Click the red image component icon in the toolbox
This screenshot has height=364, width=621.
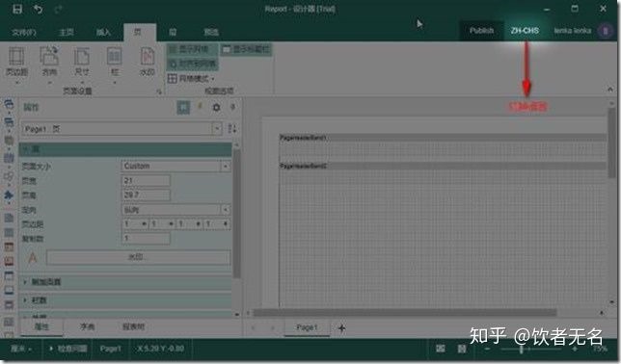pyautogui.click(x=9, y=261)
